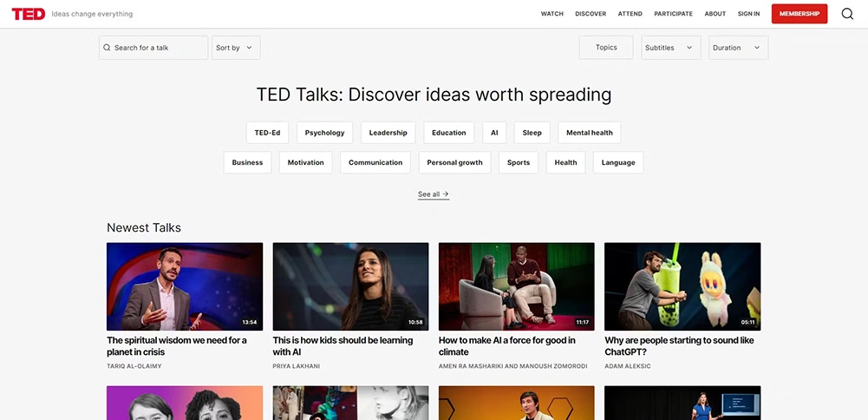This screenshot has width=868, height=420.
Task: Select the Mental health topic chip
Action: pos(589,133)
